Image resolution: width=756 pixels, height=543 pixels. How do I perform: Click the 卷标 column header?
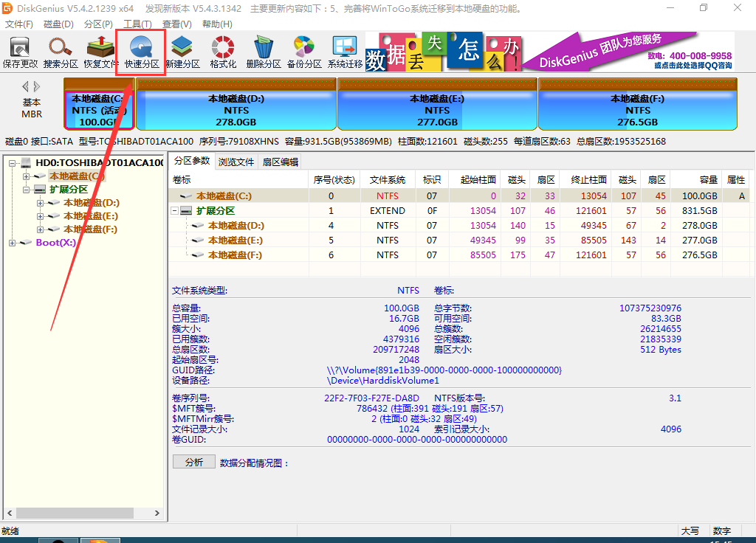(238, 180)
